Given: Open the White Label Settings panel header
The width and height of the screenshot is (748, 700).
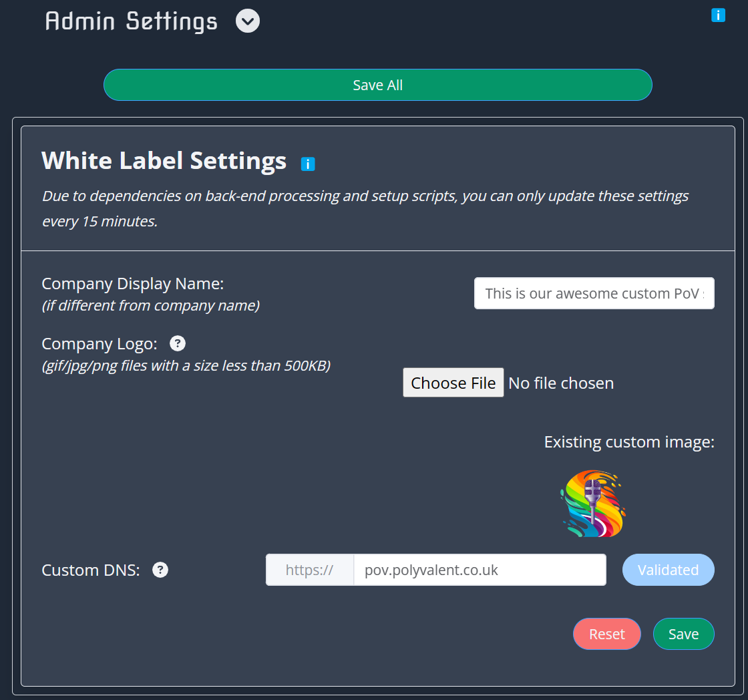Looking at the screenshot, I should coord(164,160).
